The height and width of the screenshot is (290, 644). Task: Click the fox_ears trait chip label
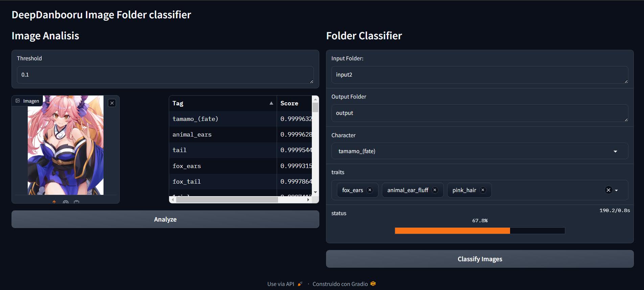click(x=352, y=190)
